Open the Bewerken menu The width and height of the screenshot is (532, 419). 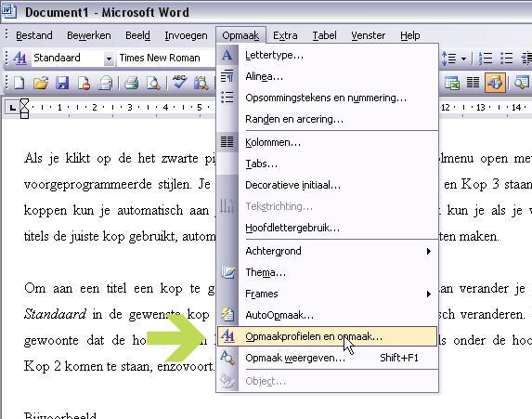(x=89, y=35)
